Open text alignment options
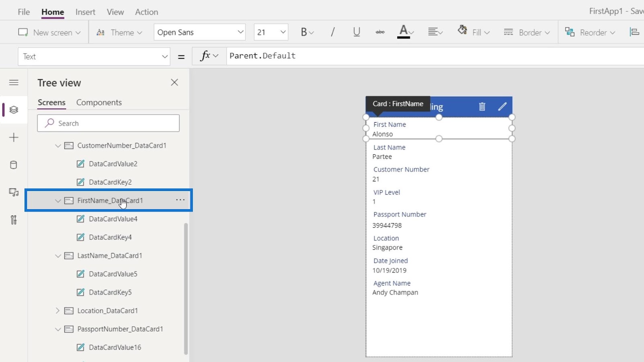 tap(435, 32)
